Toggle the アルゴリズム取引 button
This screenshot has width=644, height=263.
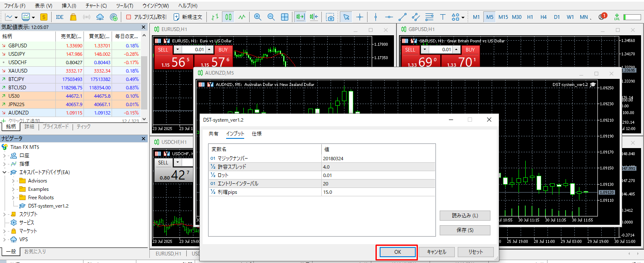coord(146,17)
